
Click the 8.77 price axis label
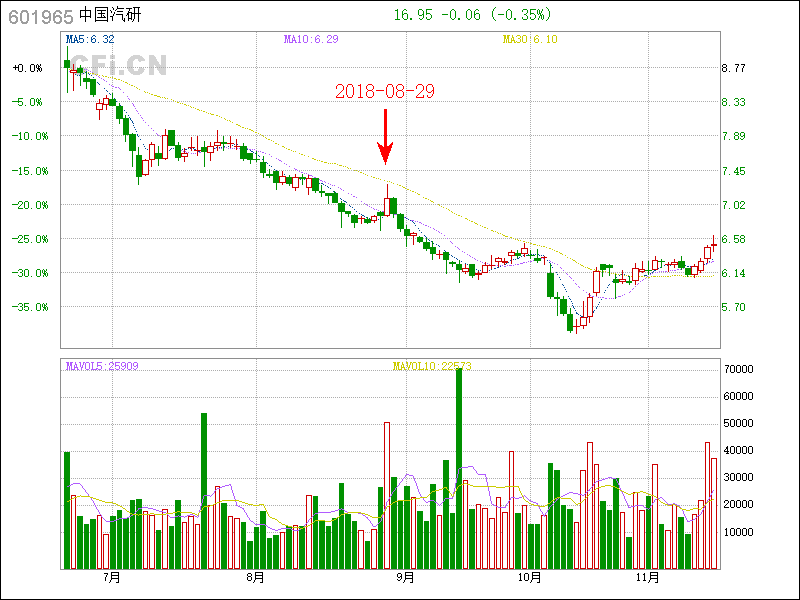click(x=734, y=68)
